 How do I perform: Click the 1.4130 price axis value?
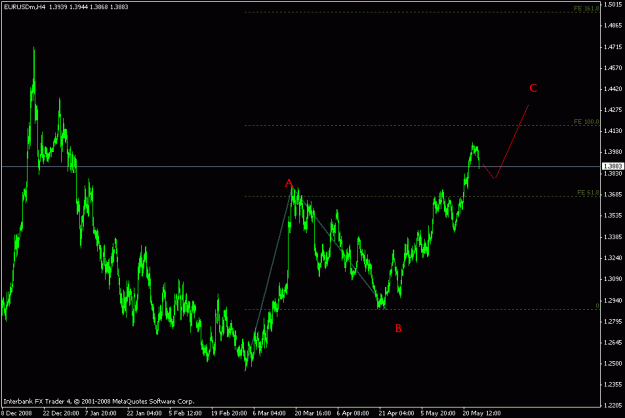point(613,131)
